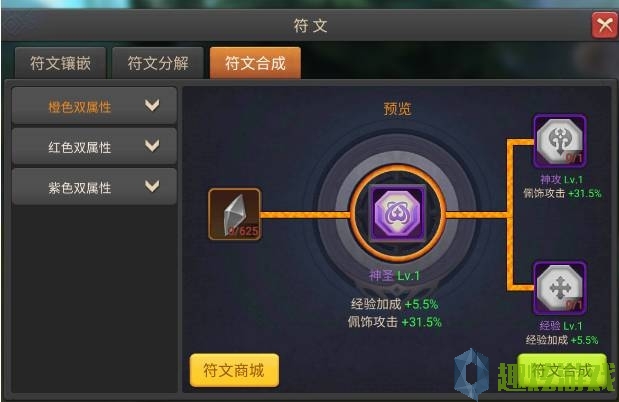Expand the 紫色双属性 category arrow
This screenshot has height=402, width=619.
[152, 186]
